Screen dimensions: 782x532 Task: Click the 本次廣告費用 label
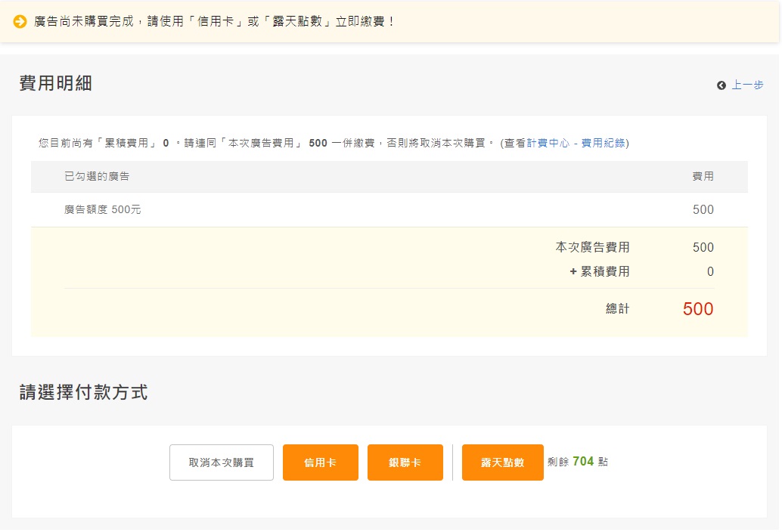point(592,248)
